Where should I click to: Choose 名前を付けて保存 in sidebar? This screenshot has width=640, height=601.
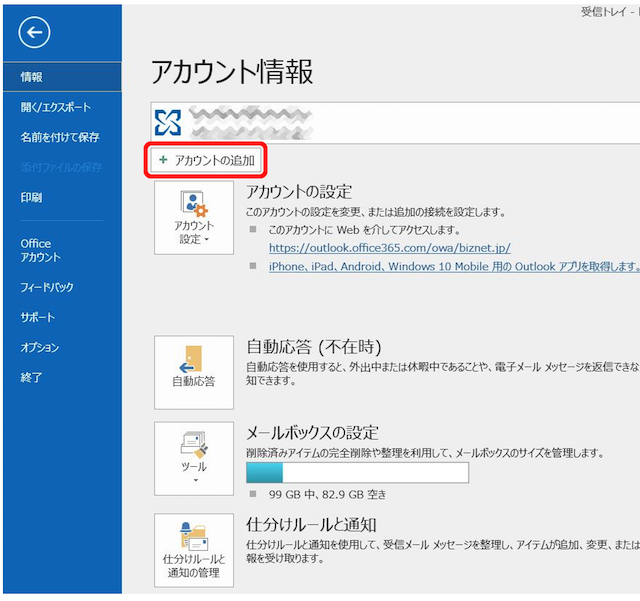62,137
